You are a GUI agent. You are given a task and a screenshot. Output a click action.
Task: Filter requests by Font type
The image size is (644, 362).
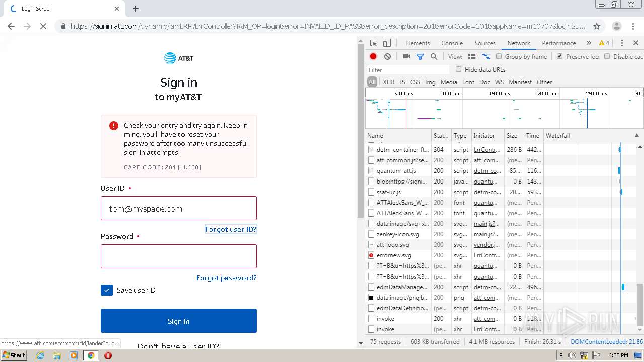468,82
